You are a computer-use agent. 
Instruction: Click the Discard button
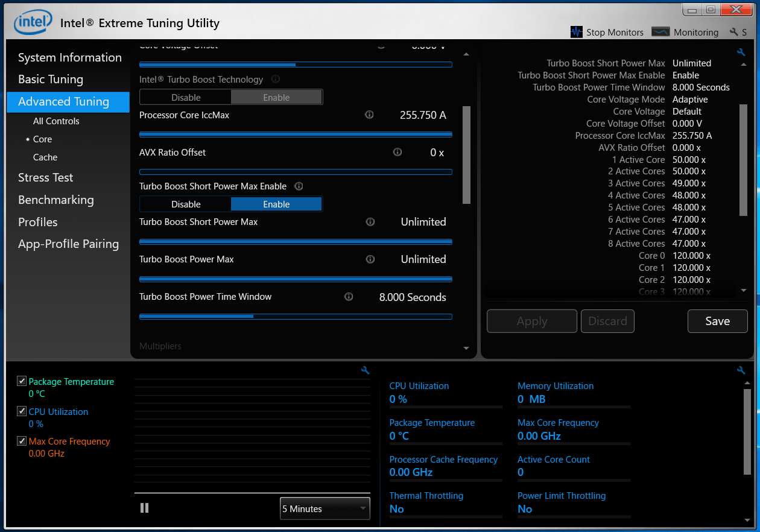pyautogui.click(x=608, y=321)
